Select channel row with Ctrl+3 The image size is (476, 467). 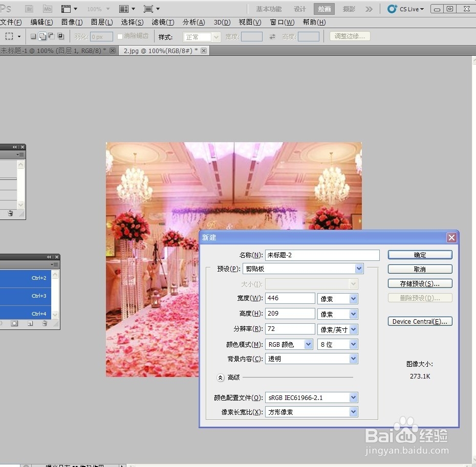click(26, 296)
